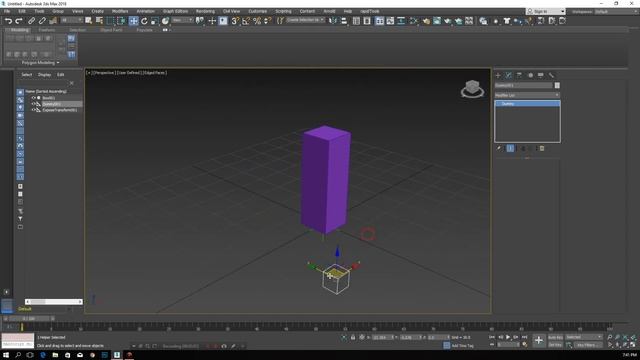Image resolution: width=640 pixels, height=360 pixels.
Task: Activate the Select and Link tool
Action: [31, 21]
